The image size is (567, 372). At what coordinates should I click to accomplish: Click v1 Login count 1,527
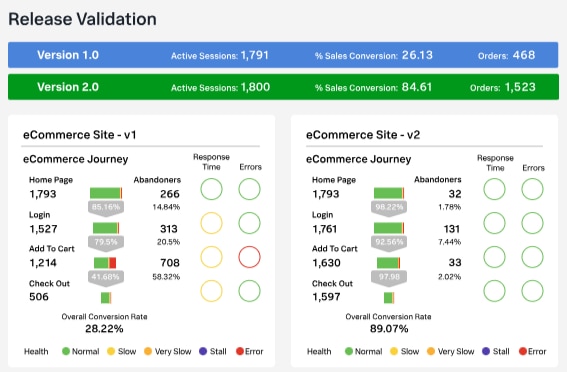tap(43, 229)
